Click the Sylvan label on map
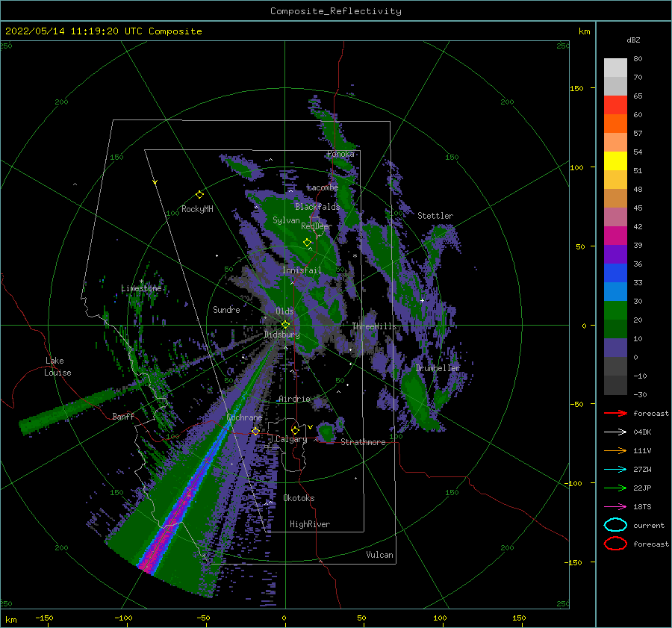Viewport: 672px width, 628px height. pyautogui.click(x=286, y=220)
